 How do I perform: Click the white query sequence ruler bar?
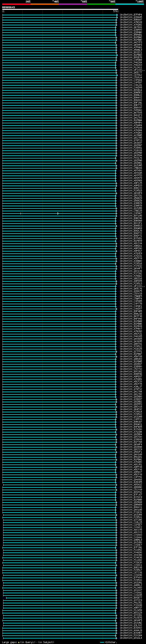point(60,10)
